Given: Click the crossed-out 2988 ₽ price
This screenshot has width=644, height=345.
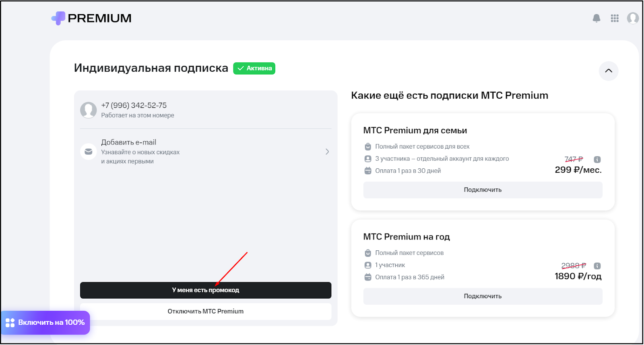Looking at the screenshot, I should click(x=574, y=266).
